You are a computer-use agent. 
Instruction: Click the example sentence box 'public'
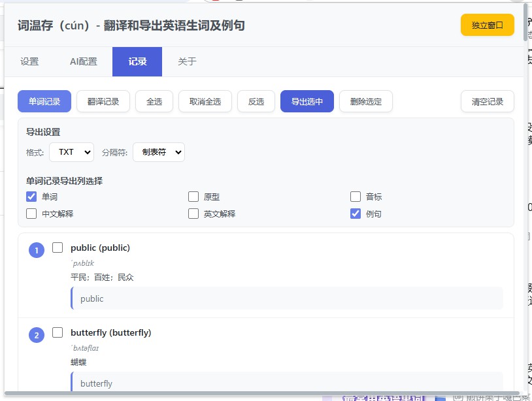click(287, 298)
